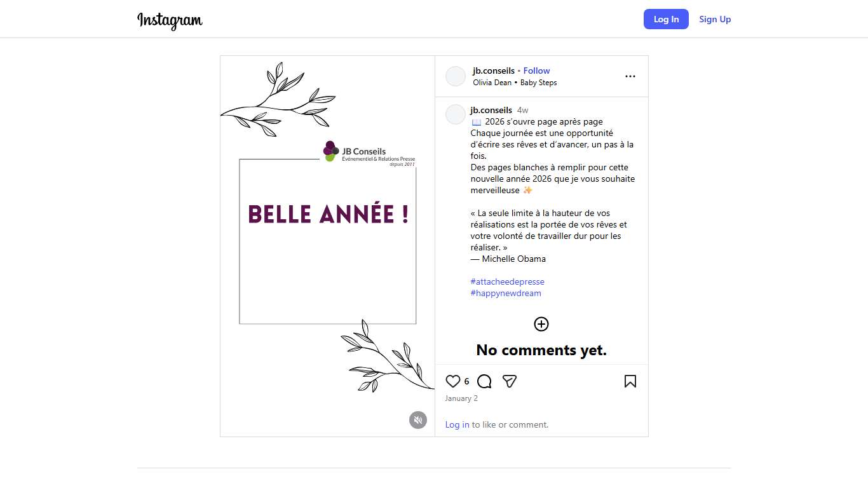Click the Share paper plane icon
Screen dimensions: 868x488
coord(509,381)
